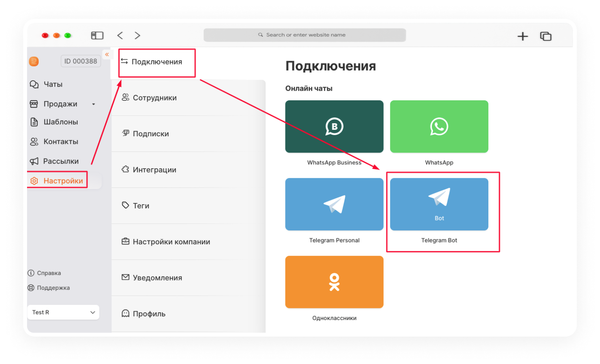Screen dimensions: 600x364
Task: Click the megaphone icon beside Рассылки
Action: click(x=34, y=161)
